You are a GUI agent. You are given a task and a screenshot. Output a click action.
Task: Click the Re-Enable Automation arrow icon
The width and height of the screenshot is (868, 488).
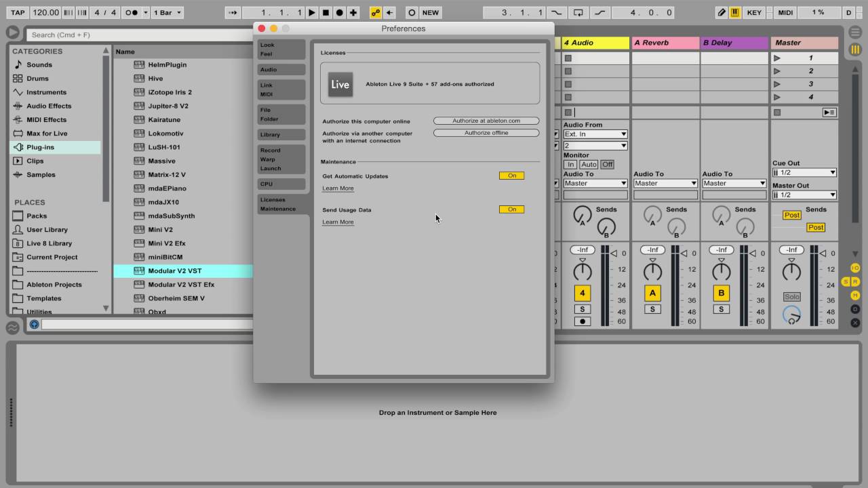click(389, 12)
